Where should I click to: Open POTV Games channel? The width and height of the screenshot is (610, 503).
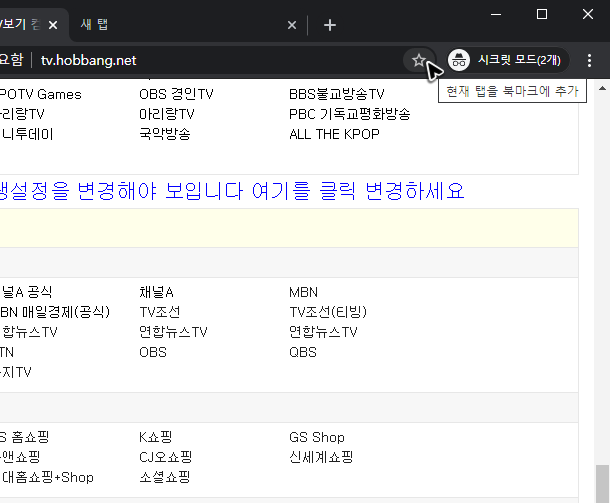tap(40, 94)
